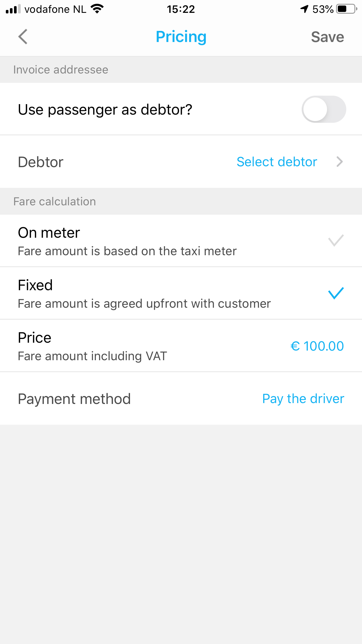362x644 pixels.
Task: Open the Pay the driver payment dropdown
Action: coord(303,399)
